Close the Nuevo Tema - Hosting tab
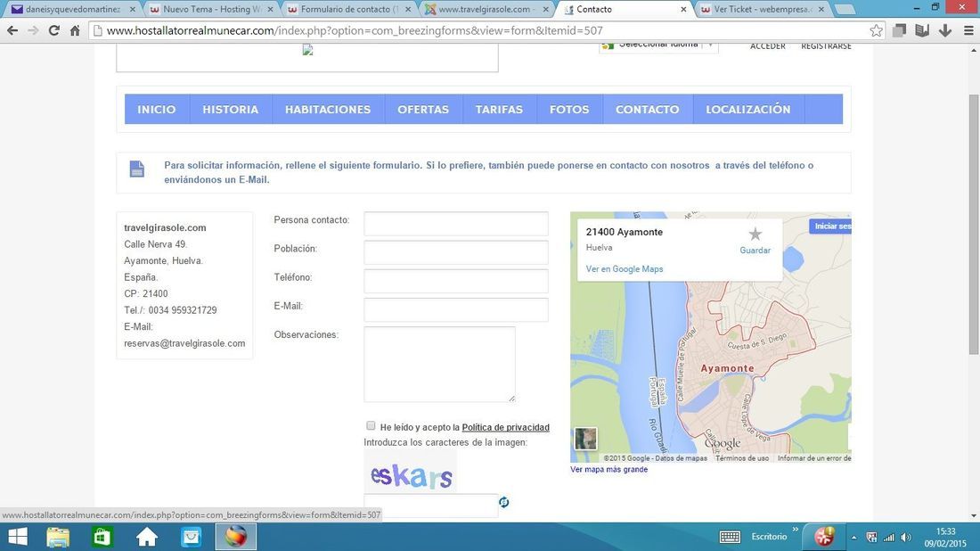The width and height of the screenshot is (980, 551). (270, 10)
